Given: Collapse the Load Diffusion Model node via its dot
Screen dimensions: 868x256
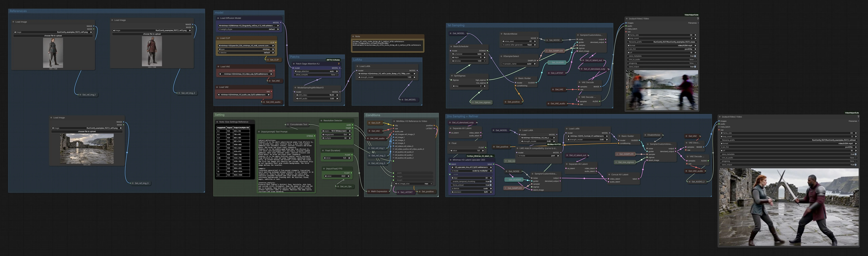Looking at the screenshot, I should [x=218, y=18].
